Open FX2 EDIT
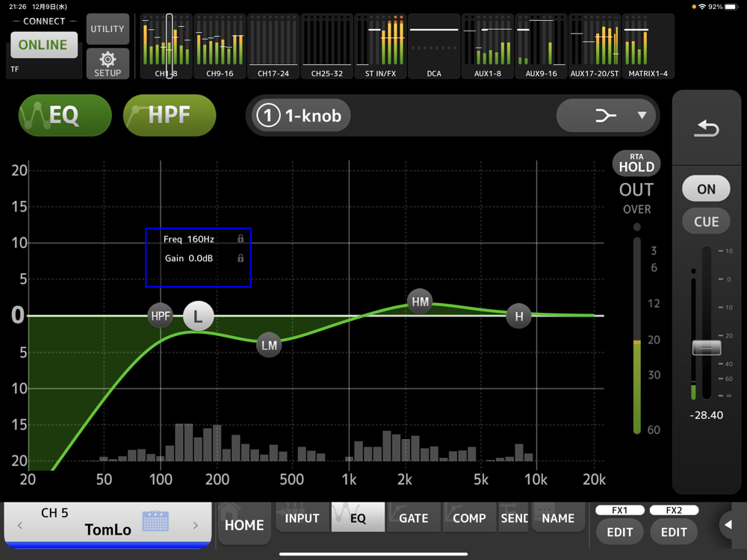 click(x=674, y=532)
